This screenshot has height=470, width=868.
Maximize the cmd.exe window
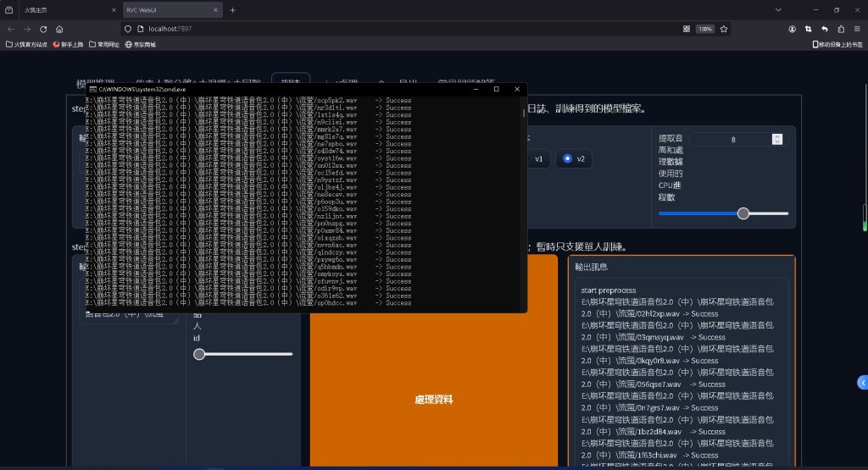pyautogui.click(x=496, y=89)
